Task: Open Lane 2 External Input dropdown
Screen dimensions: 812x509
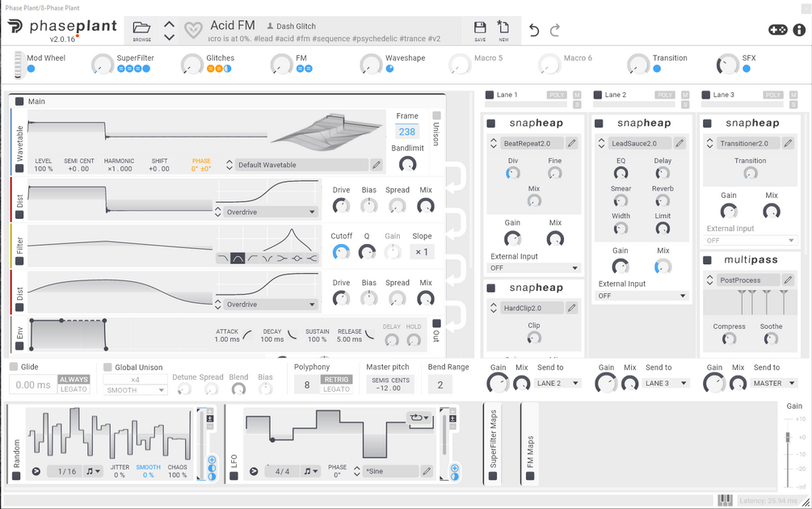Action: (x=642, y=296)
